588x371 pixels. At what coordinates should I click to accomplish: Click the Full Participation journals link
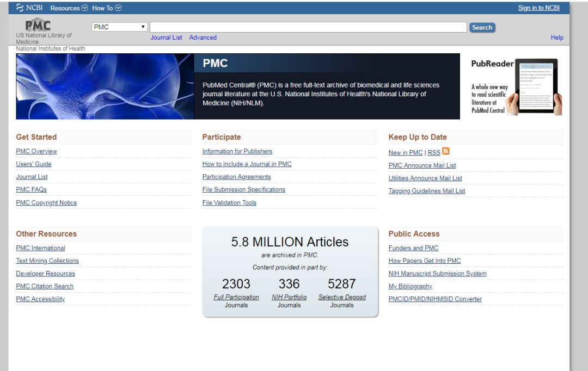pyautogui.click(x=236, y=297)
